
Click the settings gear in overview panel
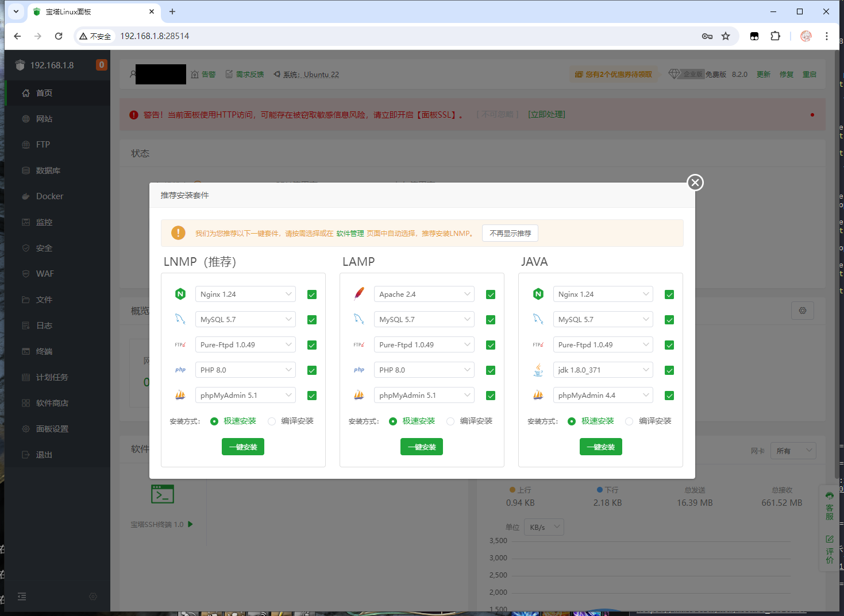[x=803, y=311]
